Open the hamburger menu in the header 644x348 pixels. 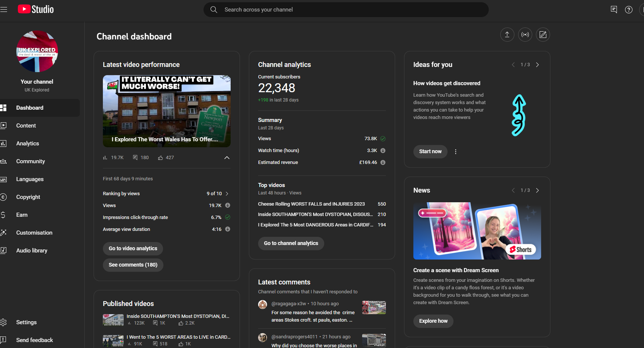4,10
